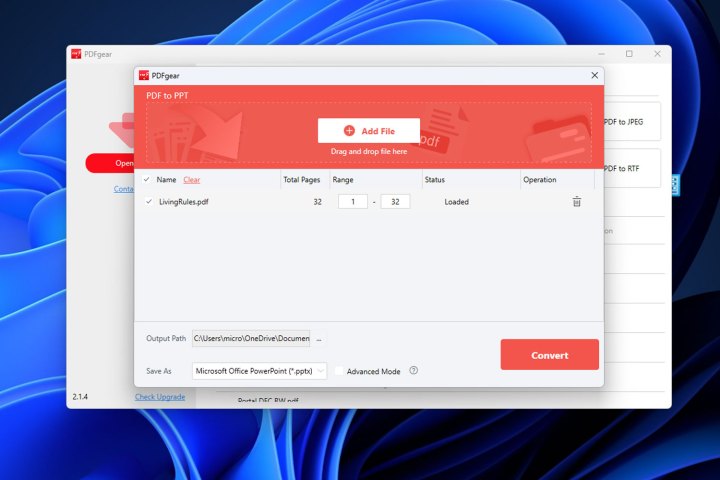Browse output path with the ellipsis button
This screenshot has height=480, width=720.
click(x=319, y=339)
